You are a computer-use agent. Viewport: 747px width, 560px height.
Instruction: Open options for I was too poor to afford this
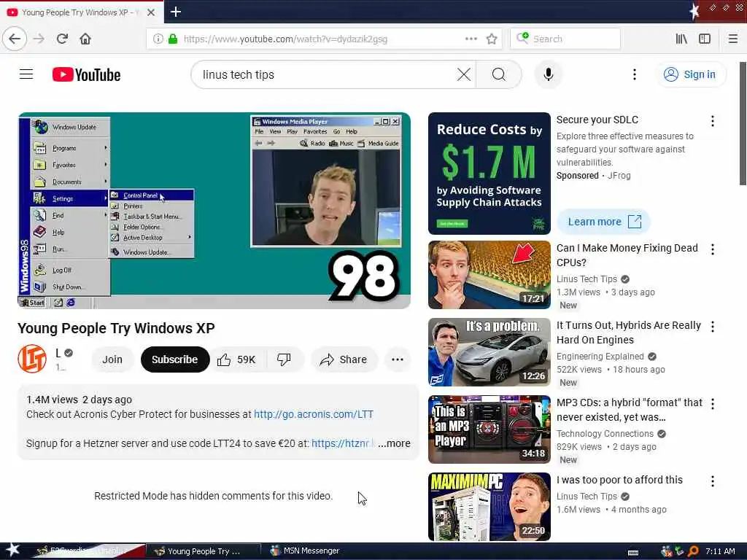pos(712,481)
